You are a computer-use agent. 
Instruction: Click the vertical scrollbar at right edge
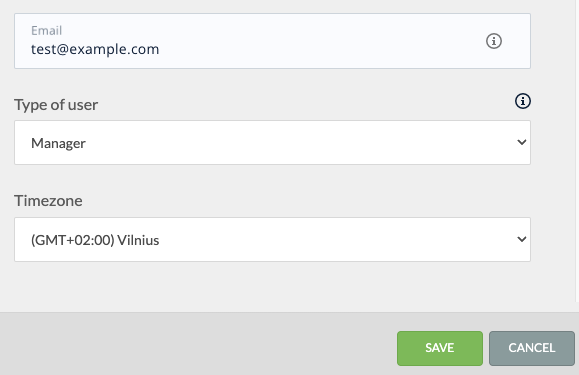pyautogui.click(x=577, y=151)
